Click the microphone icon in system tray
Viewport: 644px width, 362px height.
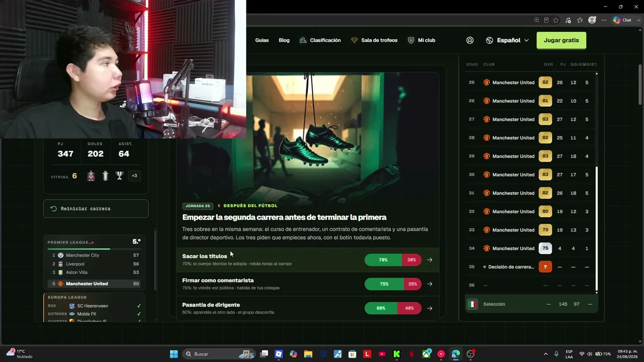pyautogui.click(x=556, y=354)
